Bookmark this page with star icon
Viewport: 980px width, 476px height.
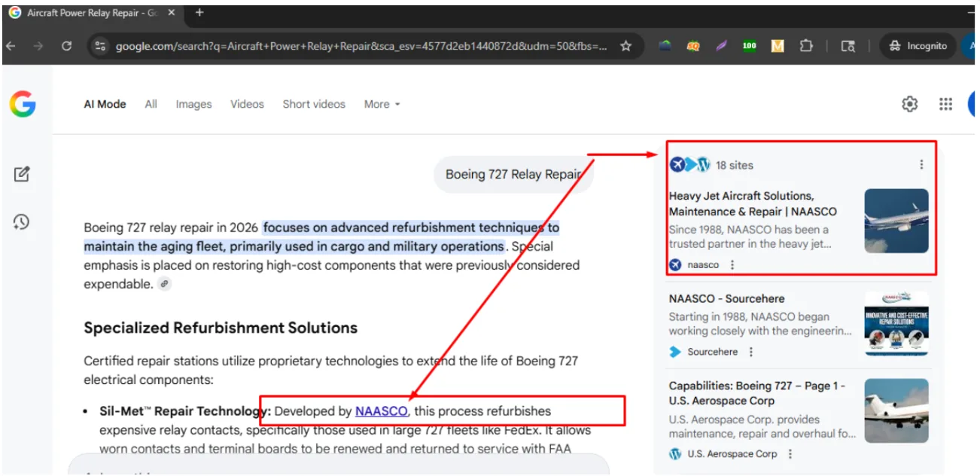click(x=625, y=46)
